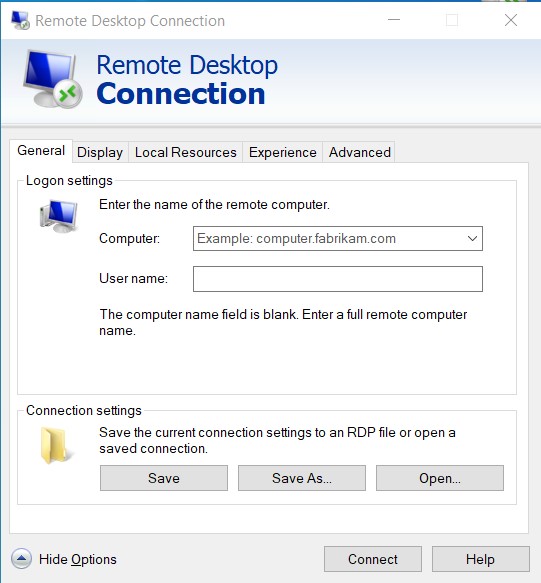541x583 pixels.
Task: Collapse options with the Hide Options arrow
Action: [x=21, y=559]
